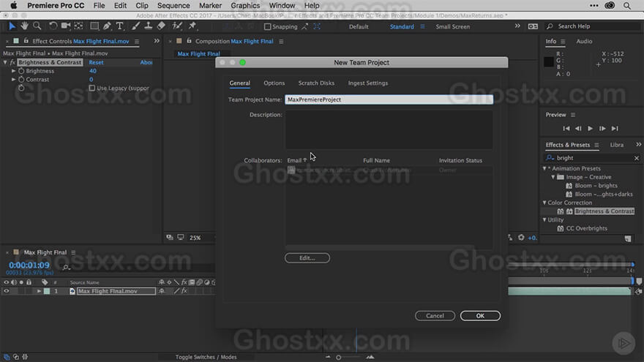644x362 pixels.
Task: Select the Pen tool
Action: coord(107,26)
